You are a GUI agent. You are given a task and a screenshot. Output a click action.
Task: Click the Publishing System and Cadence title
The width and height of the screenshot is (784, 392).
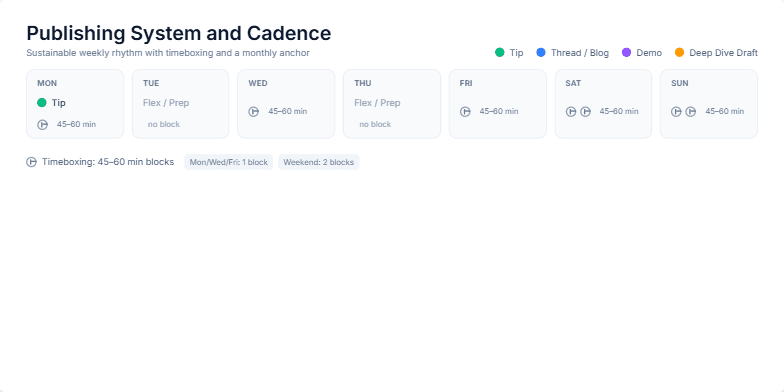click(178, 33)
